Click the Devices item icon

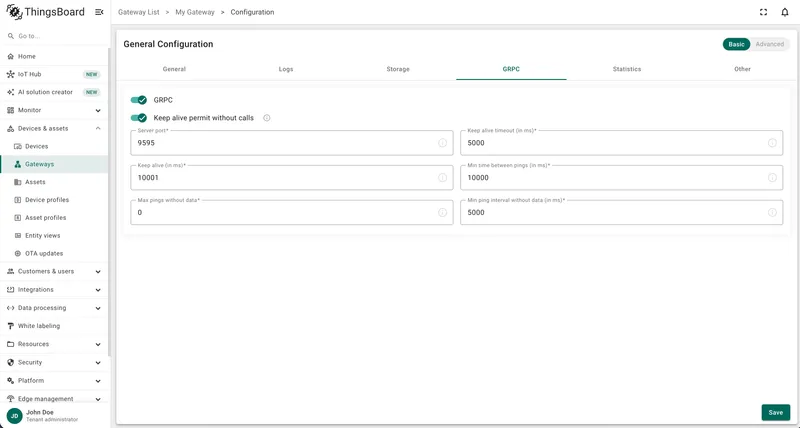pos(18,146)
